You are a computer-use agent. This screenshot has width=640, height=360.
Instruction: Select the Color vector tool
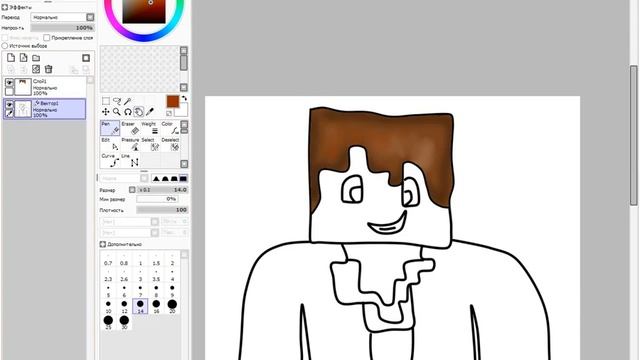point(170,128)
